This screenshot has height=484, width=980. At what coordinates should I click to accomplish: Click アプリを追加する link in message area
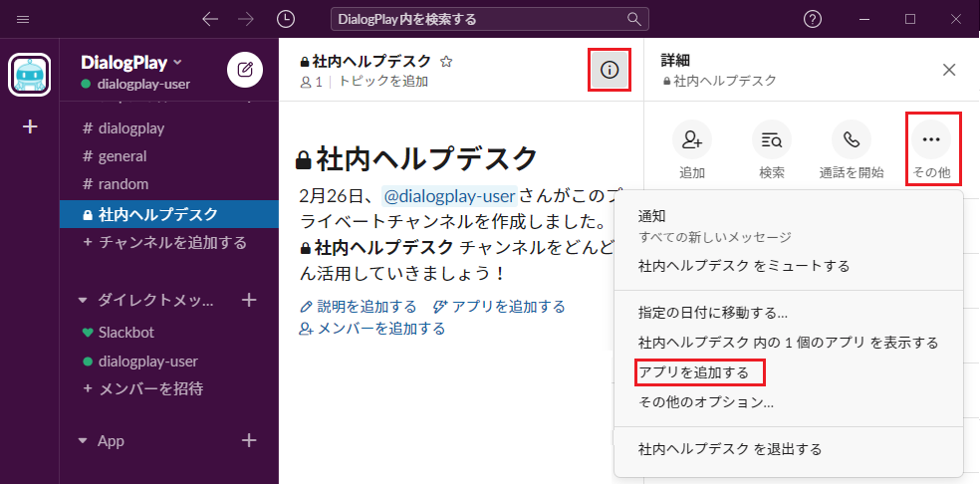coord(499,307)
